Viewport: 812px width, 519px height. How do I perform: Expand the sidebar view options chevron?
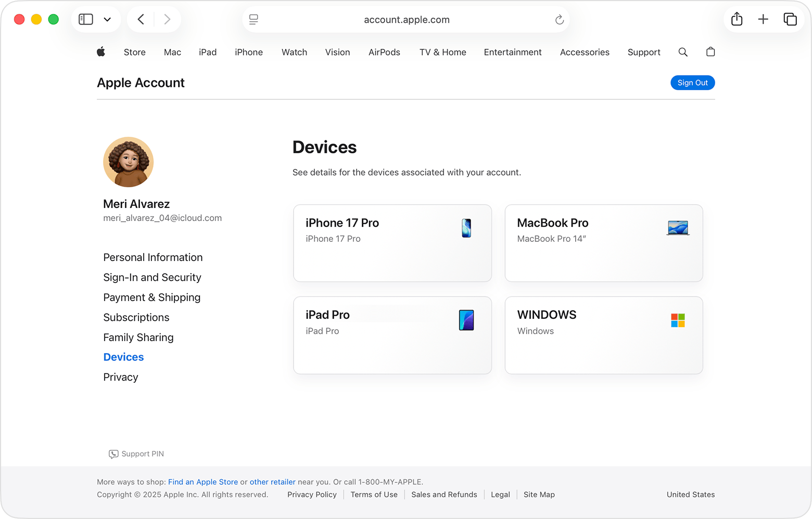108,19
